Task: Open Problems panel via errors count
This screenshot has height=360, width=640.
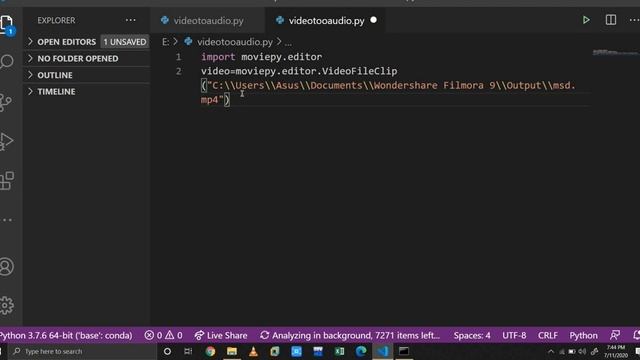Action: (x=163, y=335)
